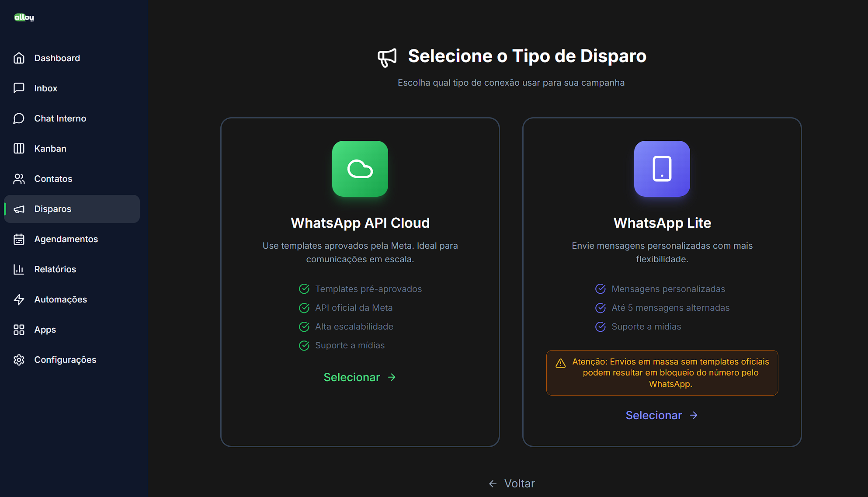Click the warning triangle icon in the alert
The image size is (868, 497).
pos(561,363)
